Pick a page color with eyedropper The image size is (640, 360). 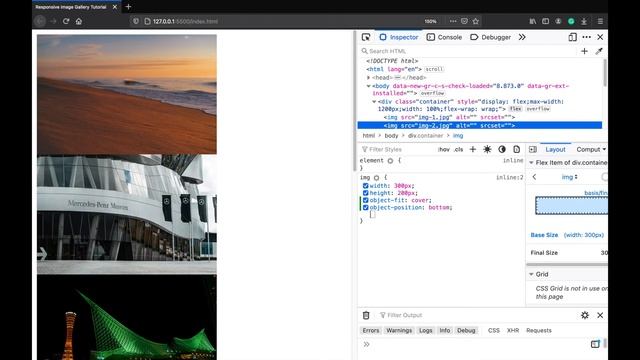pos(599,51)
